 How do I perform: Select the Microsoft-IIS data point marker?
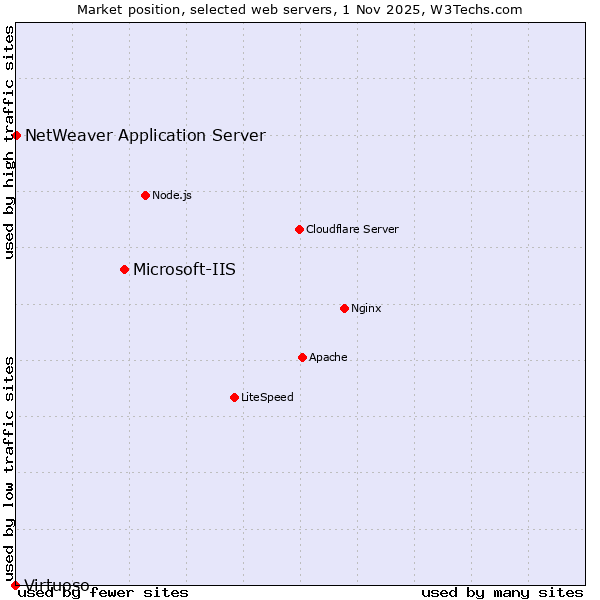click(124, 269)
